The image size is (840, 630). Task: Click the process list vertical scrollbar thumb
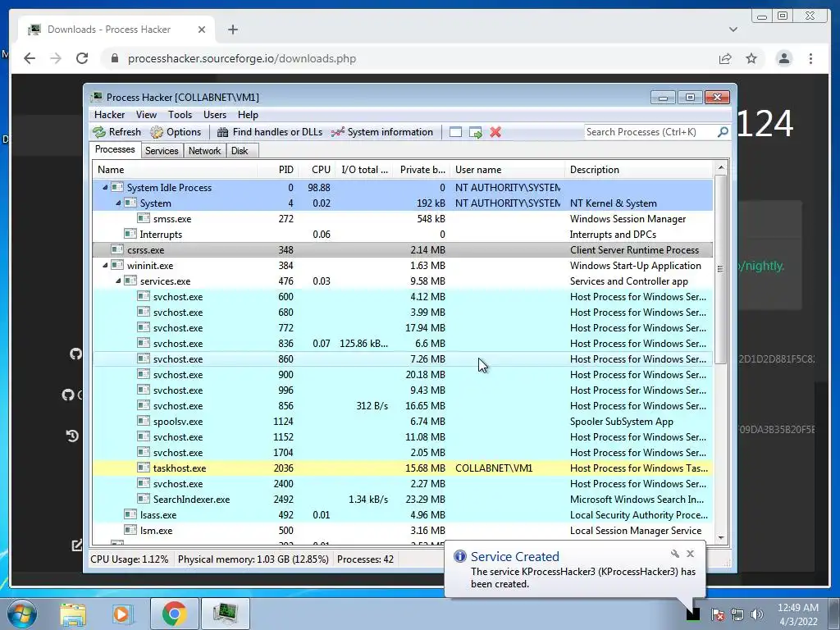pyautogui.click(x=720, y=269)
